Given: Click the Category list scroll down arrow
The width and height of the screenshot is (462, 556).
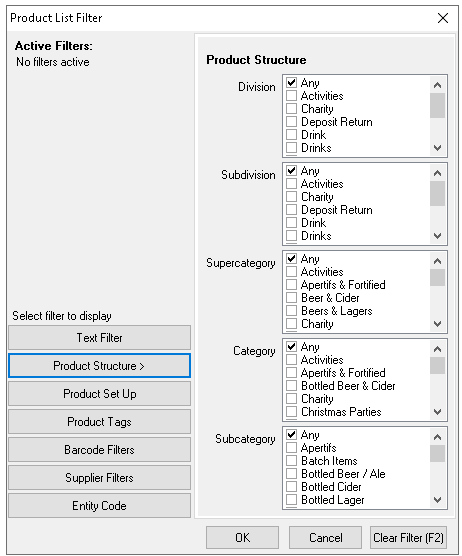Looking at the screenshot, I should (x=438, y=412).
